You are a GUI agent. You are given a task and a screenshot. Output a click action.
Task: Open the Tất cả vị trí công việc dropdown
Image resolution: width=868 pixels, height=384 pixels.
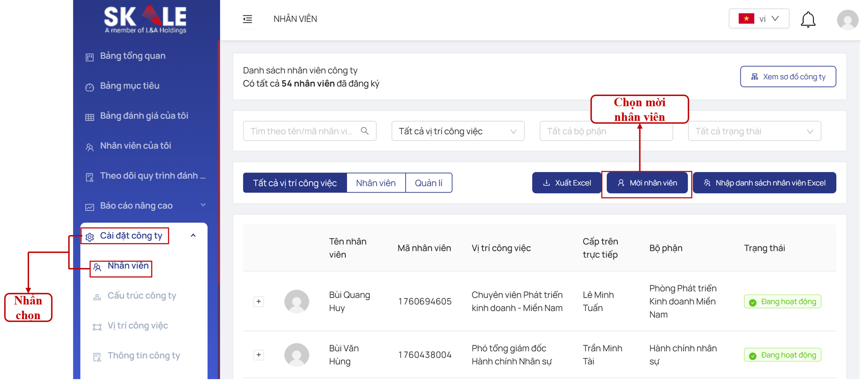pyautogui.click(x=457, y=131)
